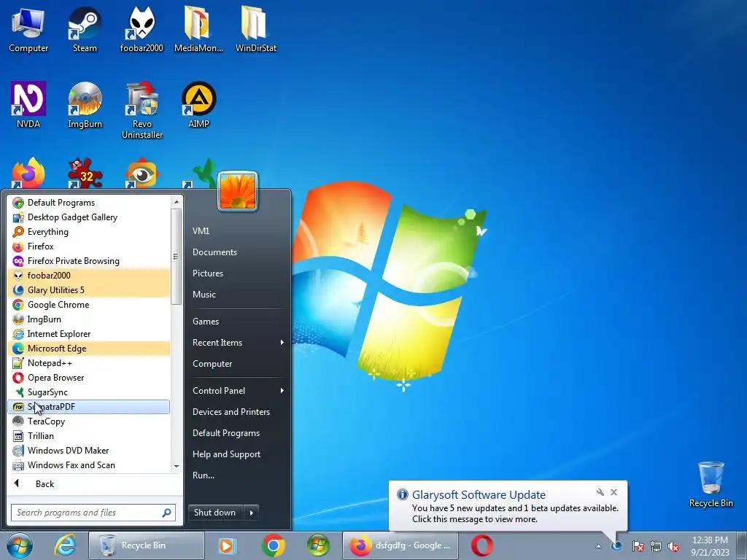Open Notepad++ from programs list

tap(88, 363)
